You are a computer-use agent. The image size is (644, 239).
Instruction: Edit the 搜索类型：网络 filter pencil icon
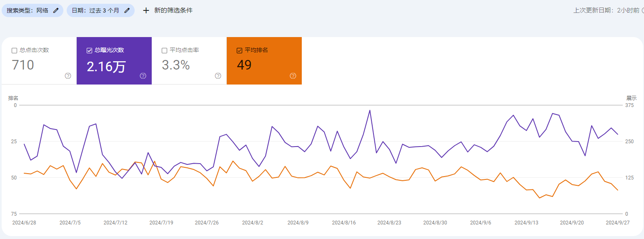coord(56,10)
